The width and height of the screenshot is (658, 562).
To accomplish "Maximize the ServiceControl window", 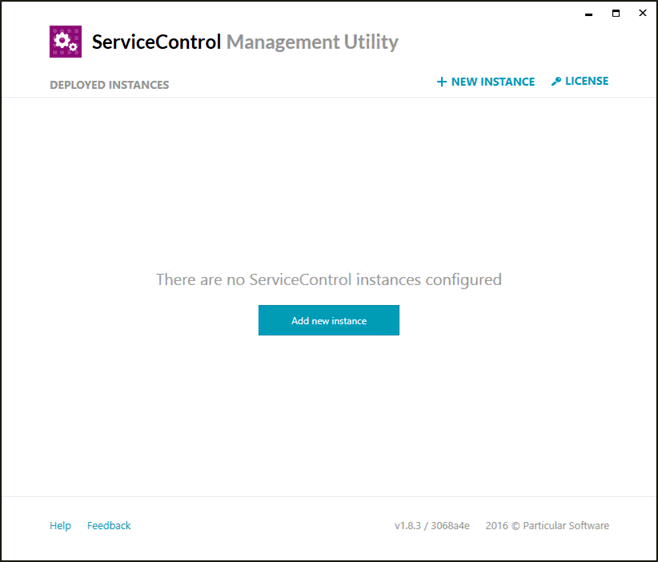I will pyautogui.click(x=616, y=13).
